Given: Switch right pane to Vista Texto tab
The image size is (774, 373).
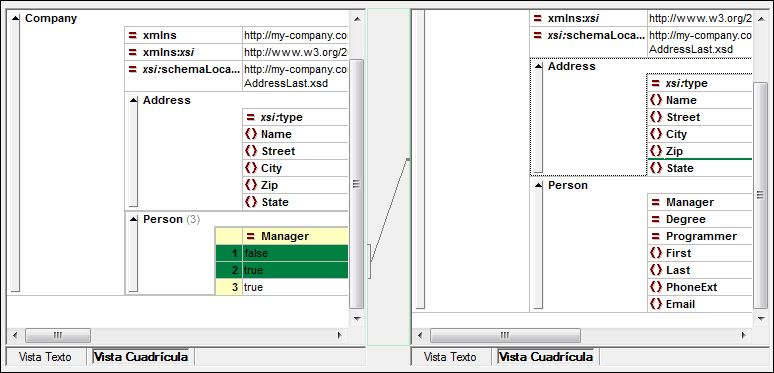Looking at the screenshot, I should pos(450,357).
